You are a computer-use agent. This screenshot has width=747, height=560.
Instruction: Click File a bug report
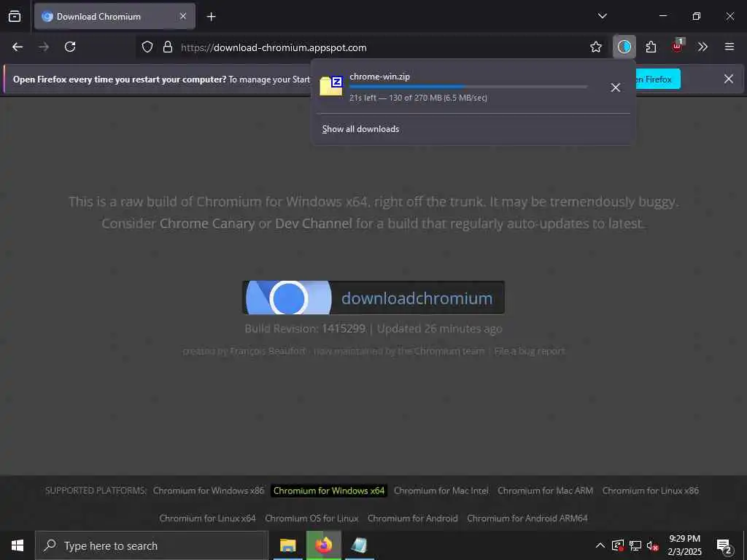click(x=530, y=351)
